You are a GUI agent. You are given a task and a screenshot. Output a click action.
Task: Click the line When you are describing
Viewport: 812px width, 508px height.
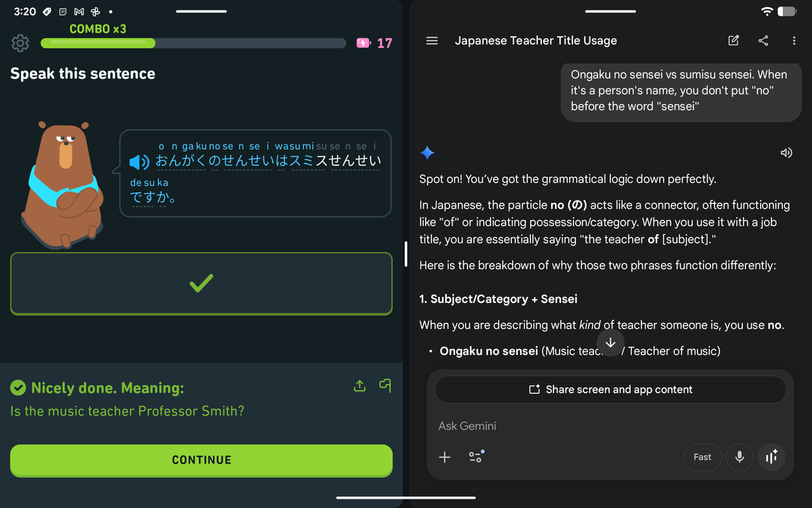[x=602, y=325]
